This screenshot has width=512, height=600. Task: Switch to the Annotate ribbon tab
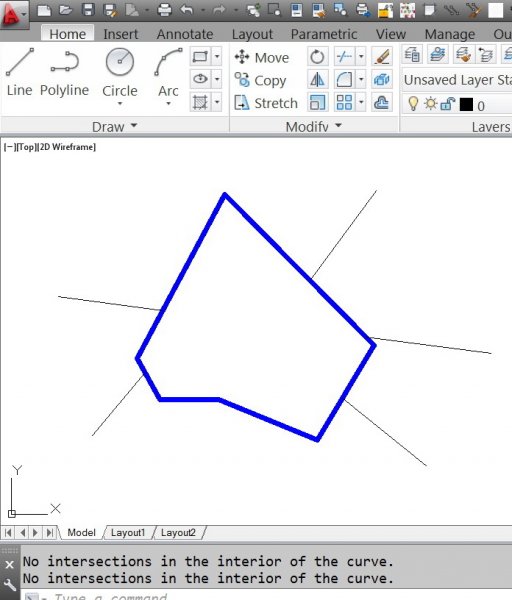point(185,34)
